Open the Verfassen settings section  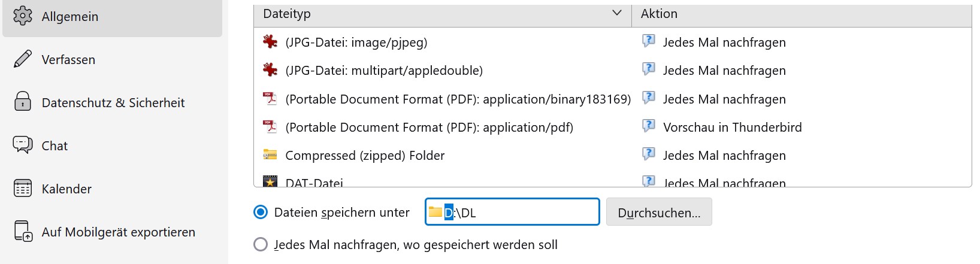coord(68,60)
